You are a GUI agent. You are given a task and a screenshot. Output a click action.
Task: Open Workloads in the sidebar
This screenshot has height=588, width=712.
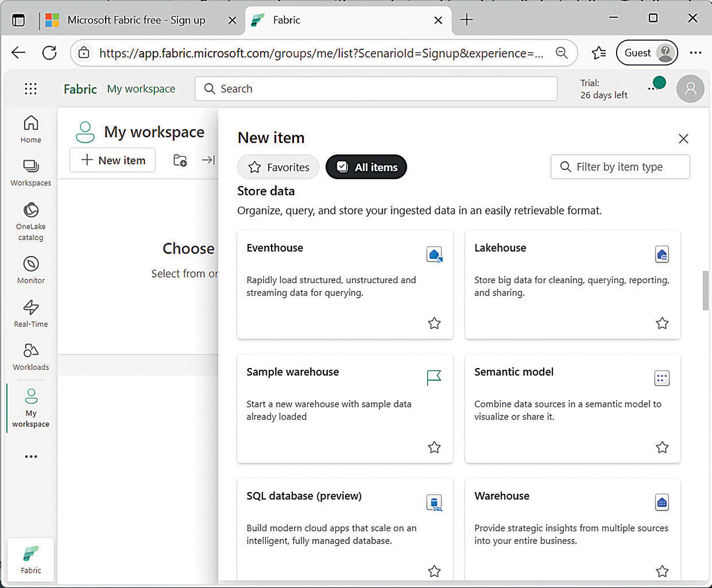pyautogui.click(x=31, y=357)
